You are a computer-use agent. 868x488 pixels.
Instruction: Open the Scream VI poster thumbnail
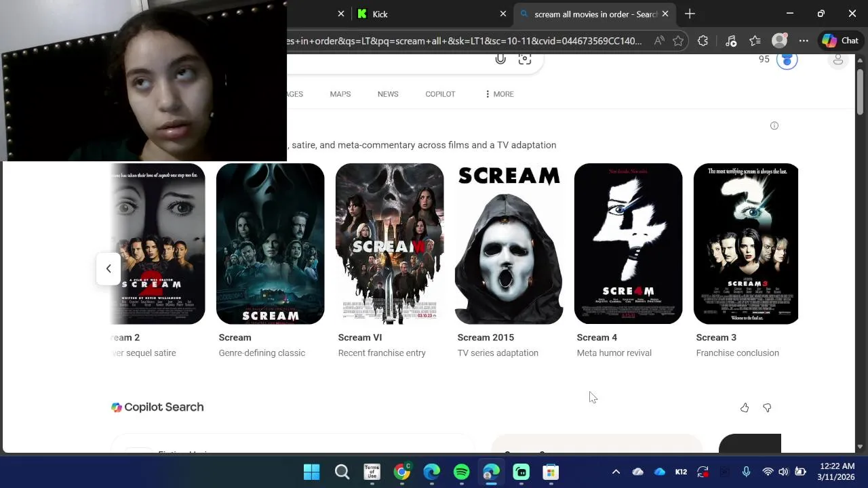[389, 243]
